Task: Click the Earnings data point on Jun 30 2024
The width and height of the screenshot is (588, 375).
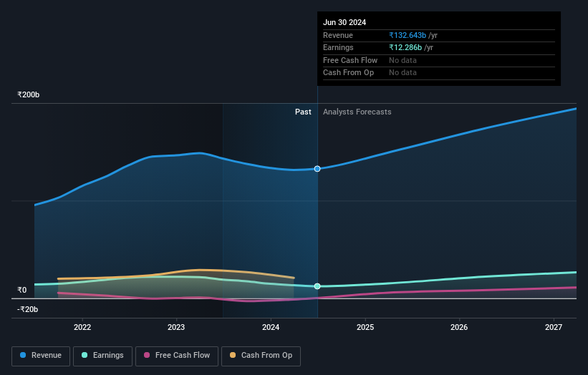Action: click(317, 286)
